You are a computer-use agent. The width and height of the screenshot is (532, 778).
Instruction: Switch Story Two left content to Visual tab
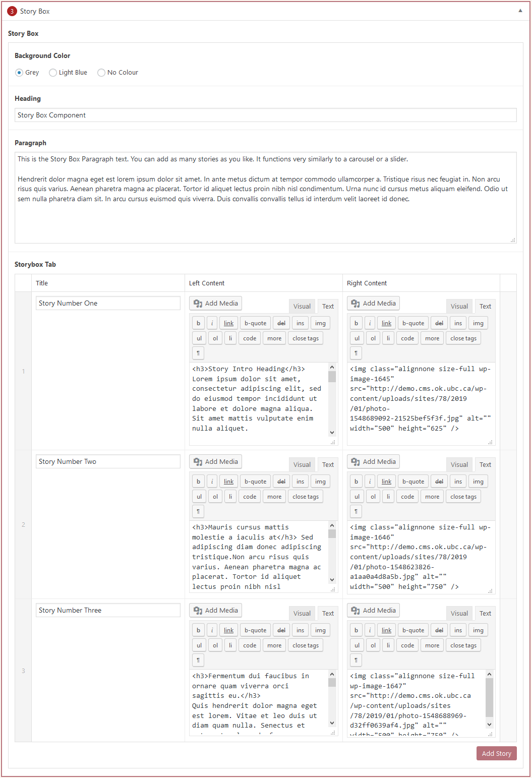pos(302,464)
